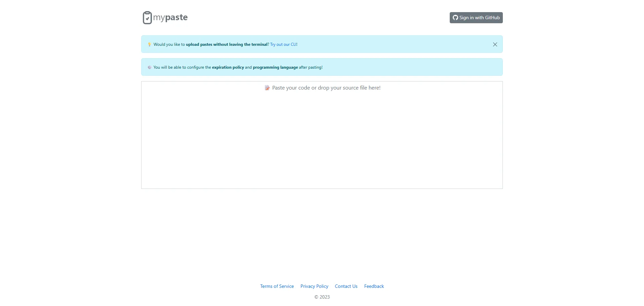
Task: Click the bold "programming language" text
Action: [275, 67]
